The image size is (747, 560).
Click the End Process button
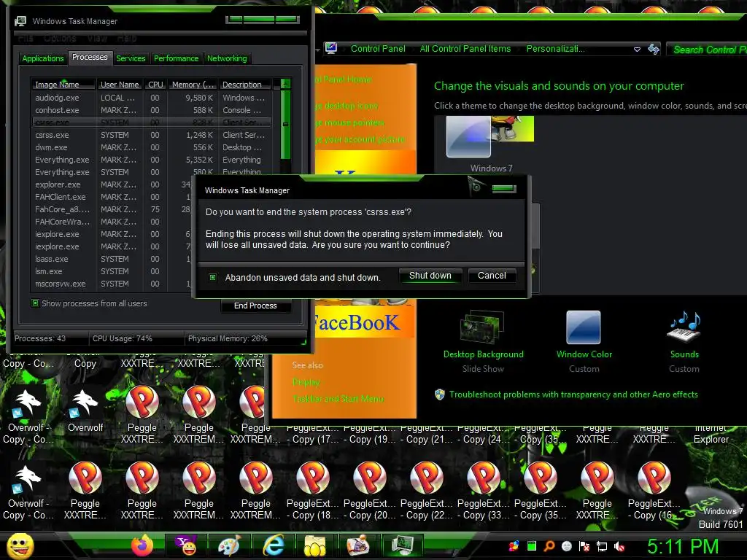click(x=255, y=306)
